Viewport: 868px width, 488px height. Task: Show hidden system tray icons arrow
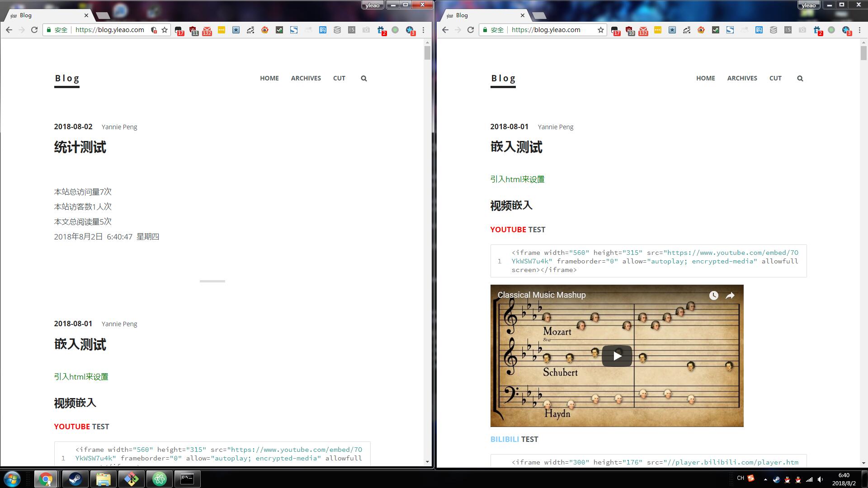(765, 479)
